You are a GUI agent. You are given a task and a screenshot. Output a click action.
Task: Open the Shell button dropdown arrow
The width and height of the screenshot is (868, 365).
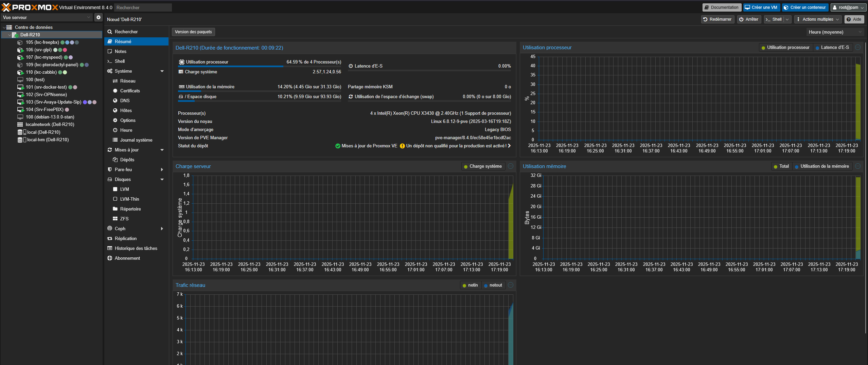tap(787, 19)
